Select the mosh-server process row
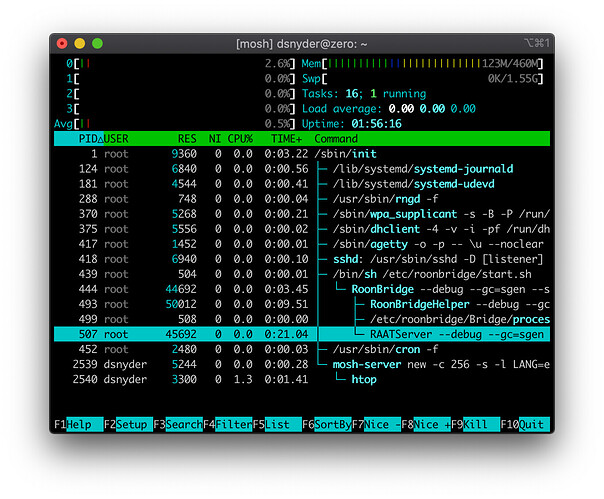Viewport: 604px width, 499px height. [x=302, y=364]
